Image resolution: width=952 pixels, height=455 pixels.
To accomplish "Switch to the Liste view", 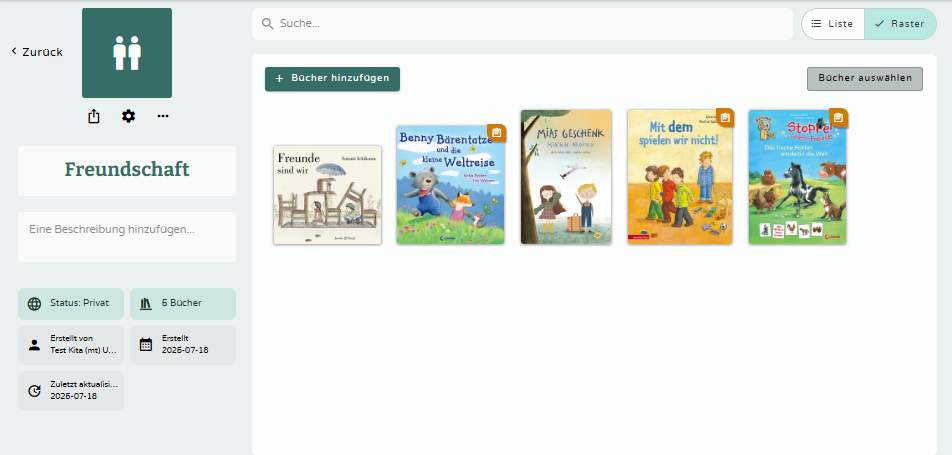I will point(833,24).
